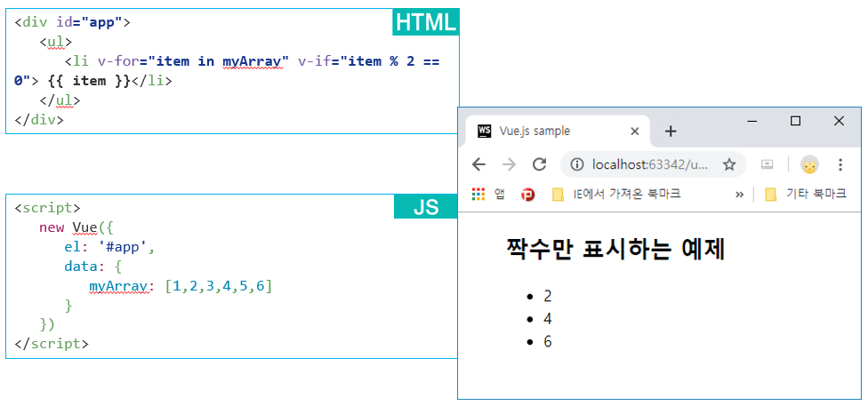The image size is (868, 406).
Task: Go back using the browser back arrow
Action: pyautogui.click(x=478, y=164)
